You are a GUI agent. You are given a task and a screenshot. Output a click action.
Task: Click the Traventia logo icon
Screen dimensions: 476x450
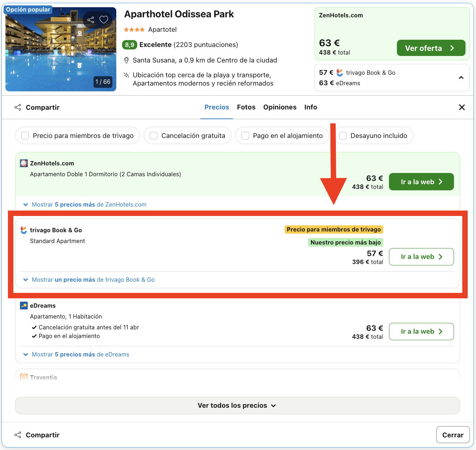click(24, 377)
